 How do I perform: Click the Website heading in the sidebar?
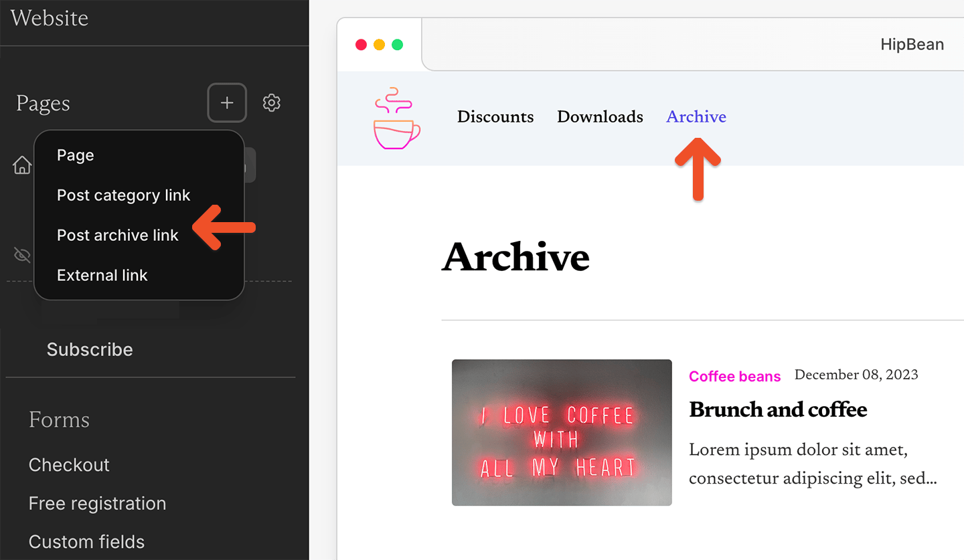pos(50,17)
